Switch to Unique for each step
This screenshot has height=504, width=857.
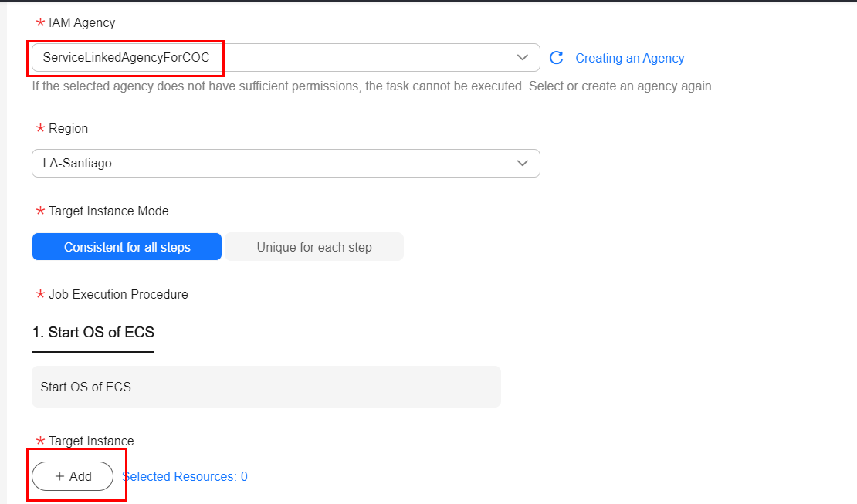point(314,247)
